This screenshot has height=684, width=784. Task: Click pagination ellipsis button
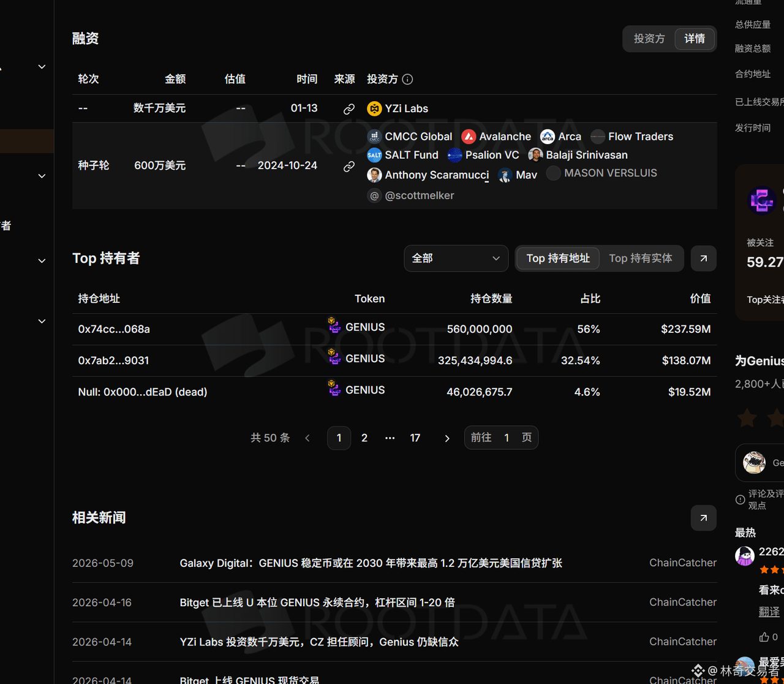[x=390, y=438]
